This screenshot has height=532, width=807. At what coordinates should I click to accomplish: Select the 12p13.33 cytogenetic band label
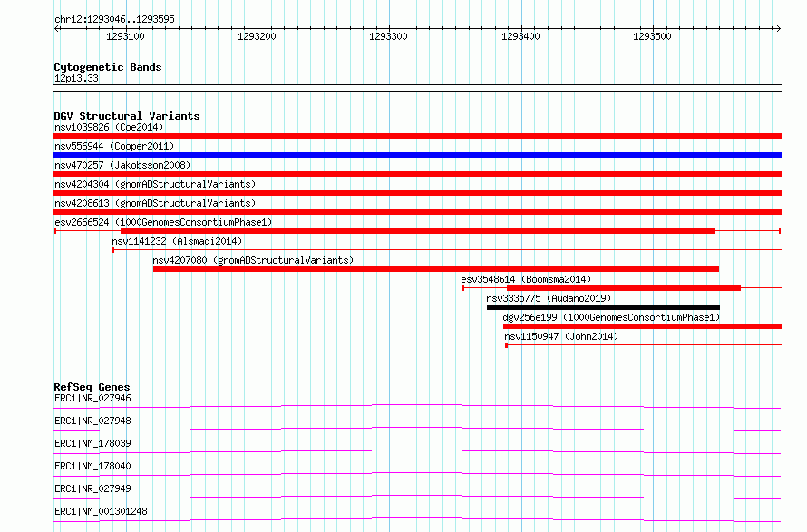tap(76, 78)
